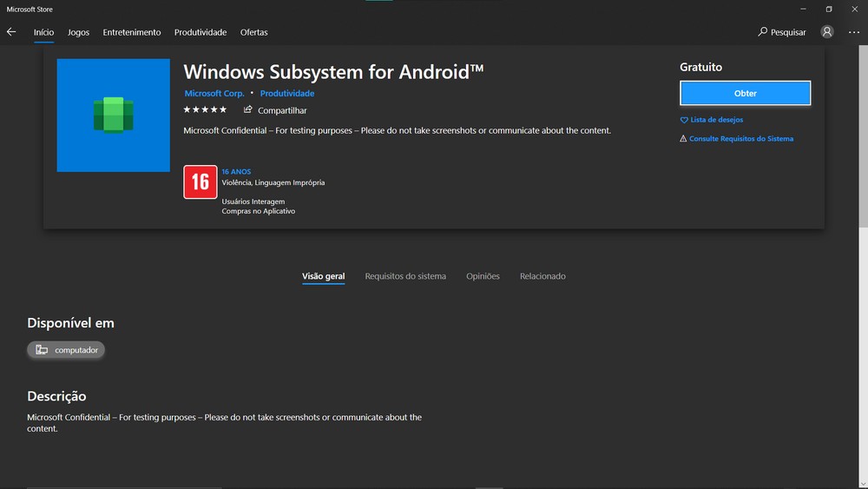Add to Lista de desejos
Viewport: 868px width, 489px height.
click(712, 120)
